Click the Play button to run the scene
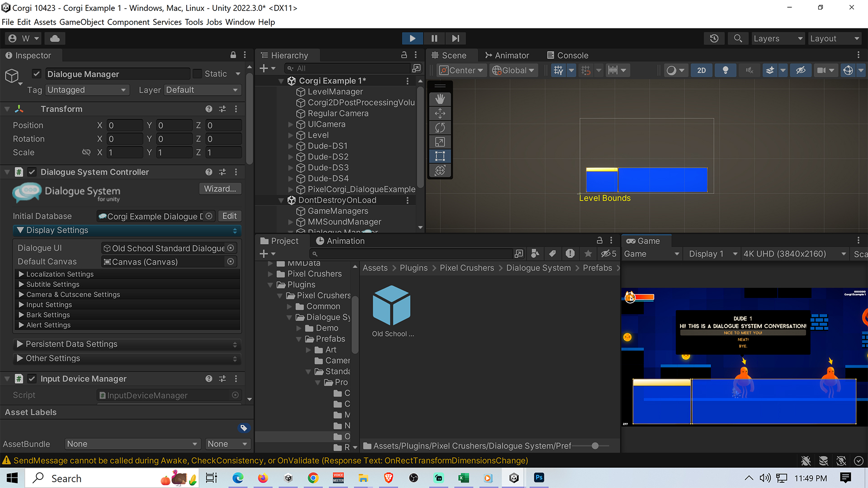The width and height of the screenshot is (868, 488). click(413, 38)
